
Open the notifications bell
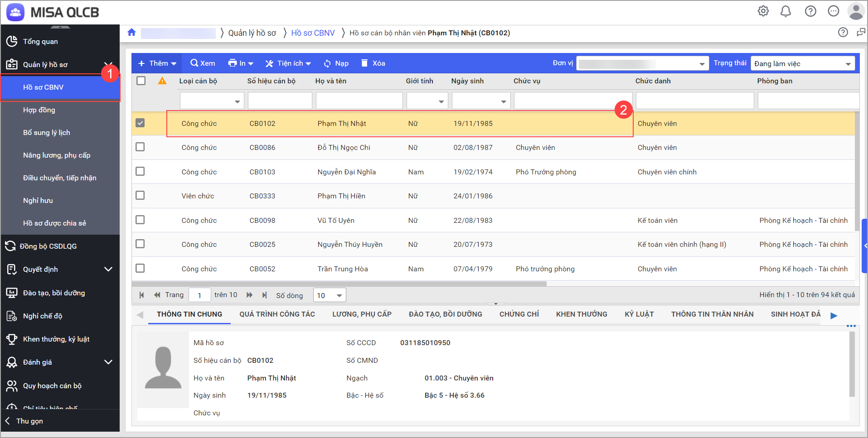(x=786, y=11)
